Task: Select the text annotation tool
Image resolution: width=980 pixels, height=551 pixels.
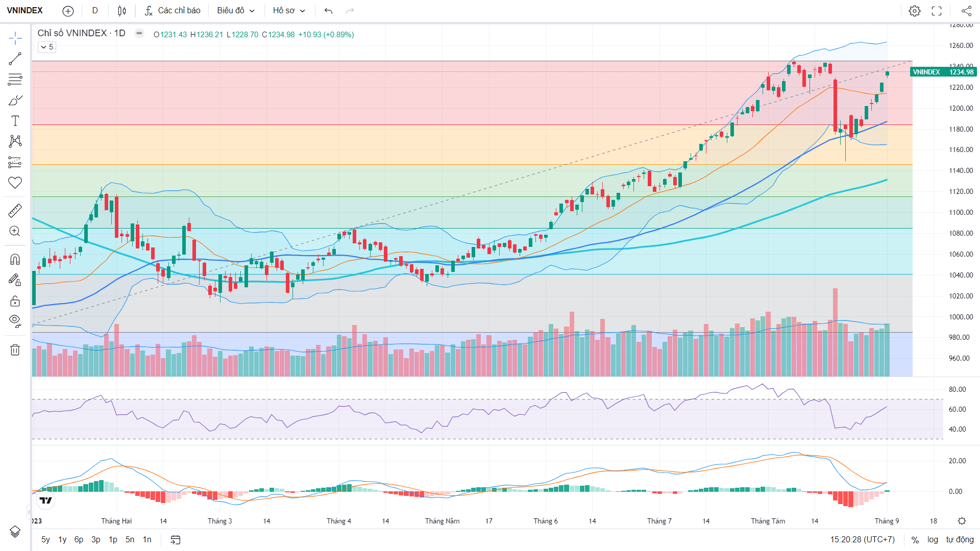Action: click(15, 121)
